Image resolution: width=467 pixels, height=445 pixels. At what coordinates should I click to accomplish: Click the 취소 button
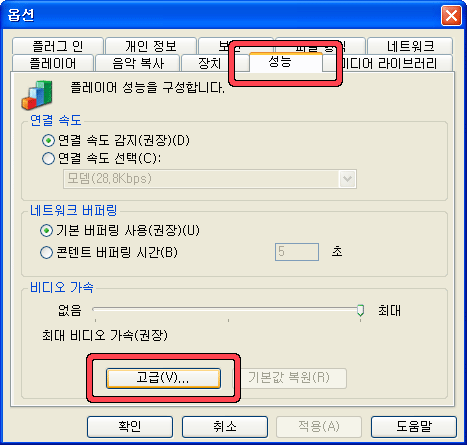(x=225, y=426)
